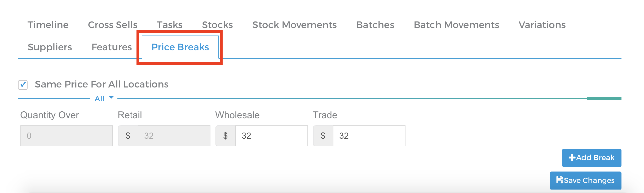Select the Stocks tab
Image resolution: width=644 pixels, height=193 pixels.
click(217, 25)
